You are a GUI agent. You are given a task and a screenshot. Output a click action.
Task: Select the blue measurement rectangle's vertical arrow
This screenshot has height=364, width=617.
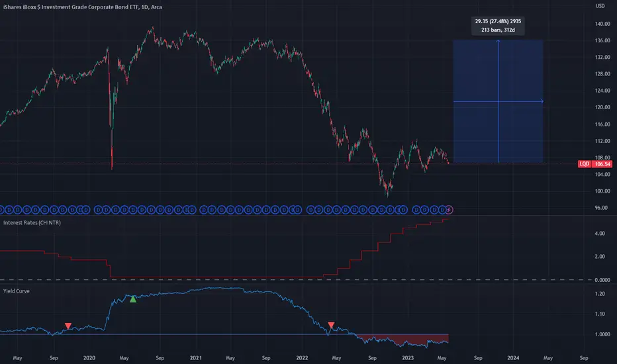click(x=498, y=101)
